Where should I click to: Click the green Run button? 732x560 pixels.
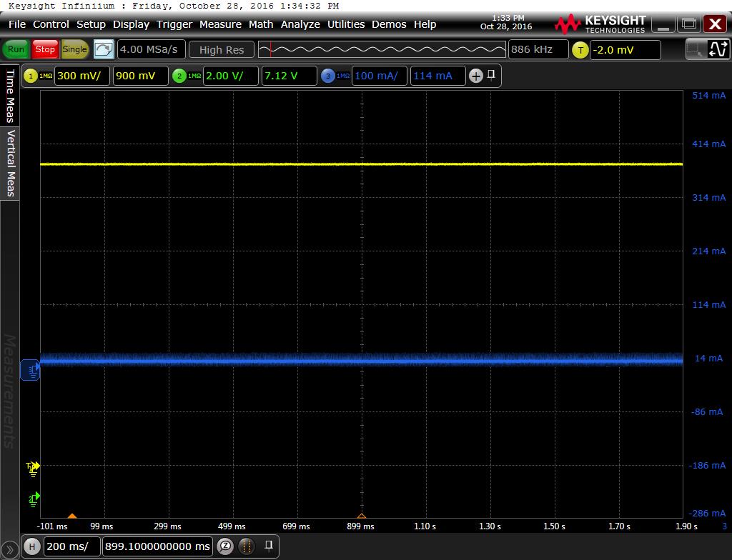(x=16, y=49)
